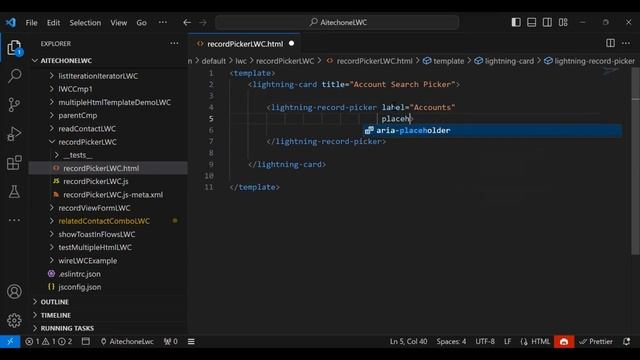Open the panel window status bar icon

[86, 342]
